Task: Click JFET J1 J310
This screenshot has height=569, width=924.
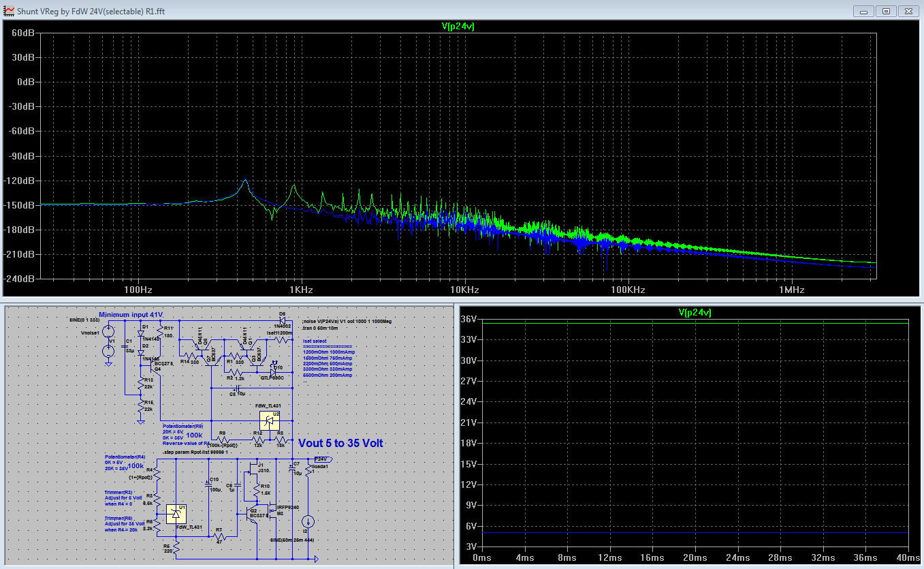Action: click(x=253, y=468)
